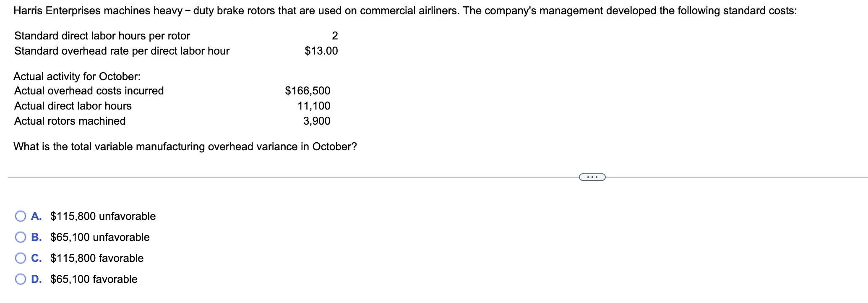
Task: Click the blue letter label B.
Action: click(x=36, y=237)
